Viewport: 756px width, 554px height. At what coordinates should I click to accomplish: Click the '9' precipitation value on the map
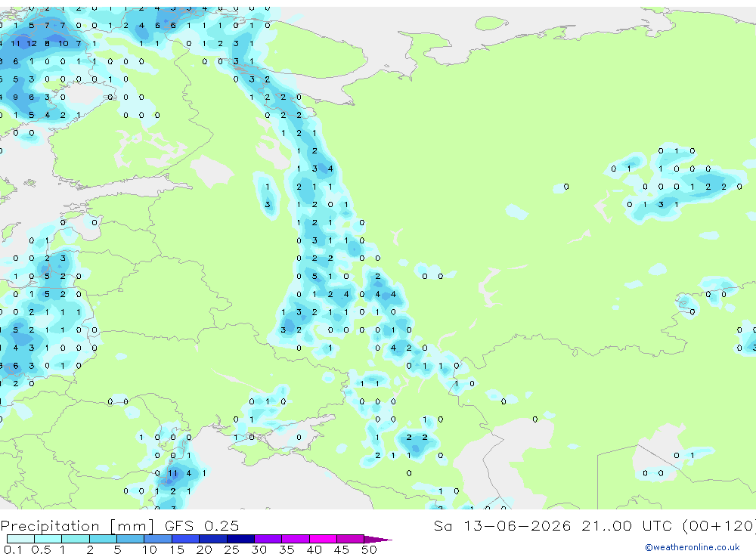[16, 97]
